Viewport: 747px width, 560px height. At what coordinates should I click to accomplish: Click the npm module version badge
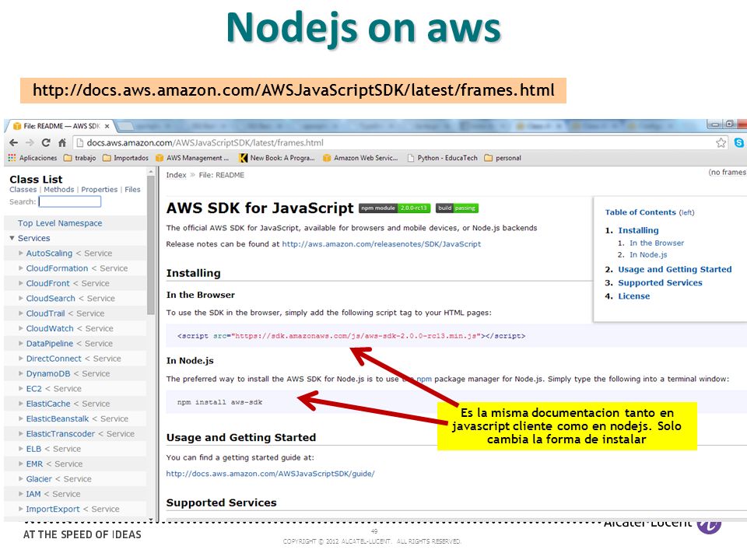coord(395,208)
